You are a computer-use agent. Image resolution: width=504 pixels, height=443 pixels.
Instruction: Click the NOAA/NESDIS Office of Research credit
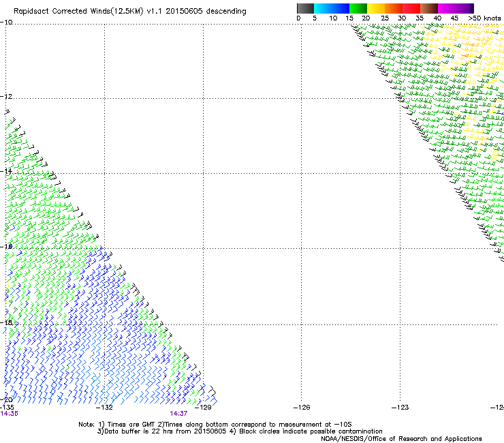pos(401,439)
